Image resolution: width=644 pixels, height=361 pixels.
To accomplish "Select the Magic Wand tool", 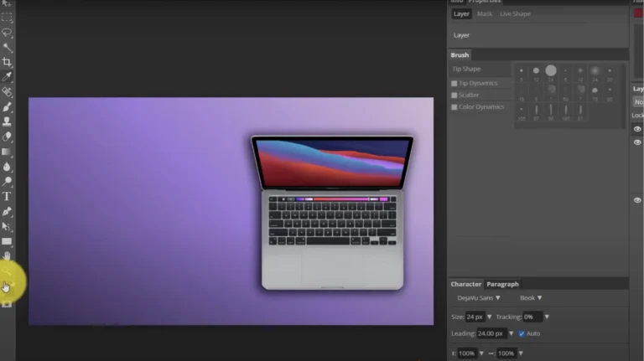I will [7, 48].
